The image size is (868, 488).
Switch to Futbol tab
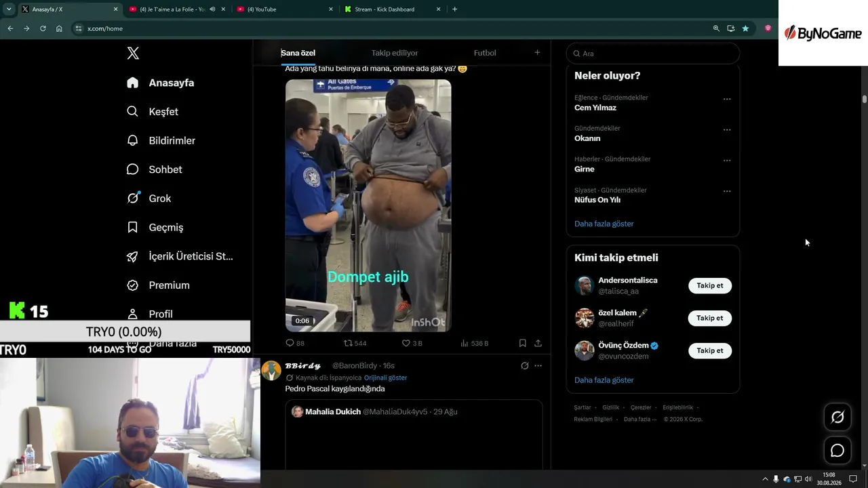pyautogui.click(x=485, y=53)
